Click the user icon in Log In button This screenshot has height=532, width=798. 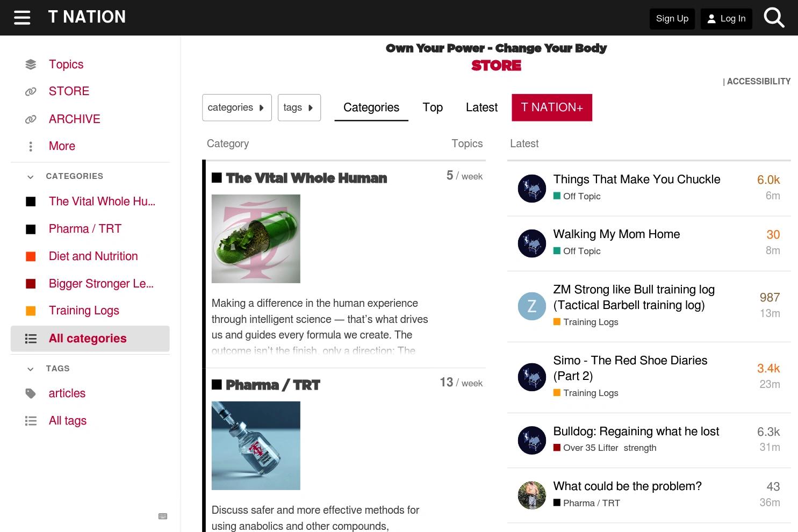[x=711, y=19]
